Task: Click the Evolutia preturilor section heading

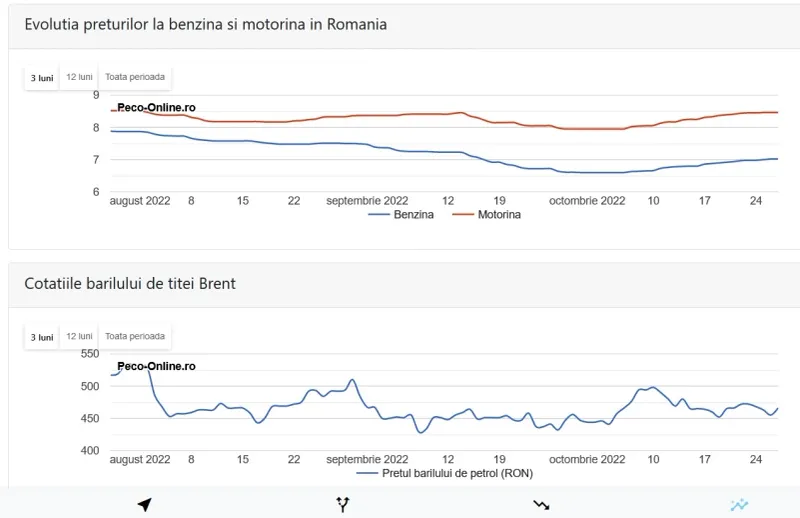Action: (206, 24)
